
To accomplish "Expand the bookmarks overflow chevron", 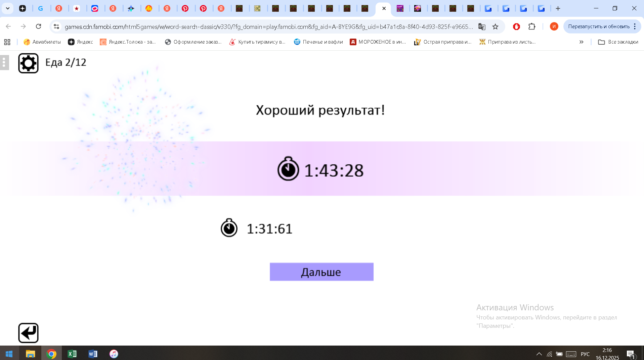I will [x=582, y=42].
